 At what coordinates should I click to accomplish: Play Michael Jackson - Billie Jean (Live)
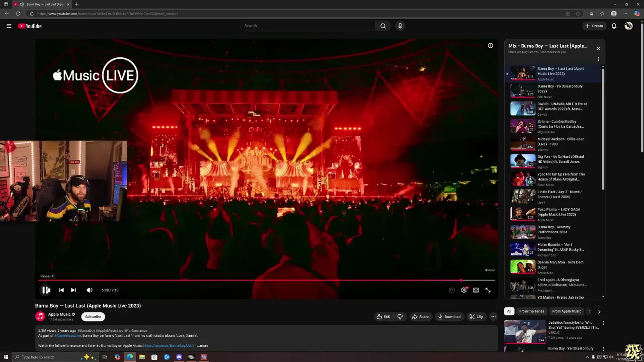coord(553,144)
